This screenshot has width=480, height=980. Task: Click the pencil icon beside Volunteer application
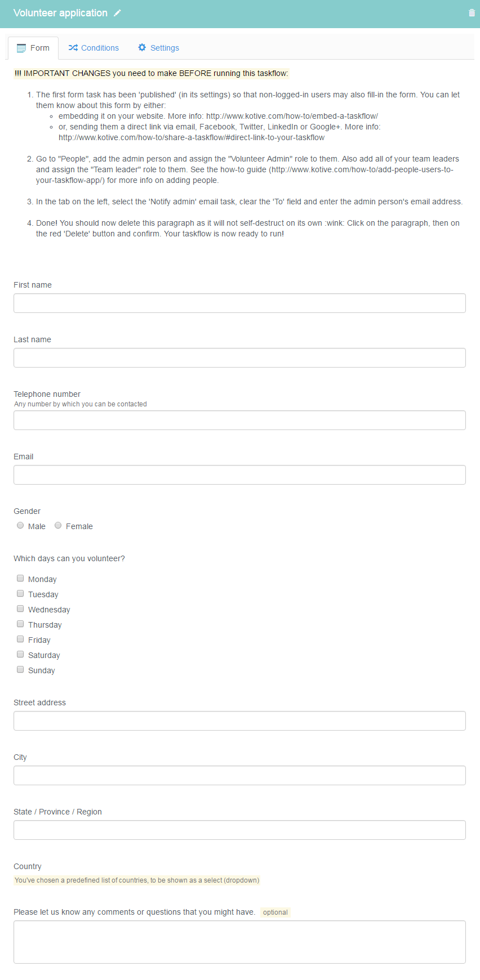[117, 13]
